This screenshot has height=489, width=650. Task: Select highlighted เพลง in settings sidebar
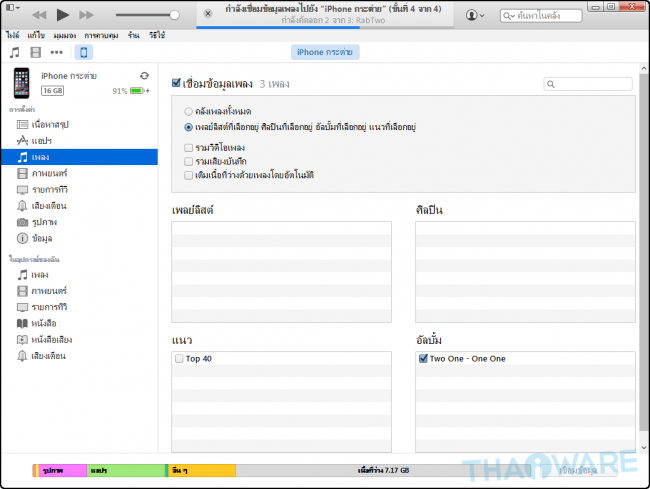[x=79, y=157]
